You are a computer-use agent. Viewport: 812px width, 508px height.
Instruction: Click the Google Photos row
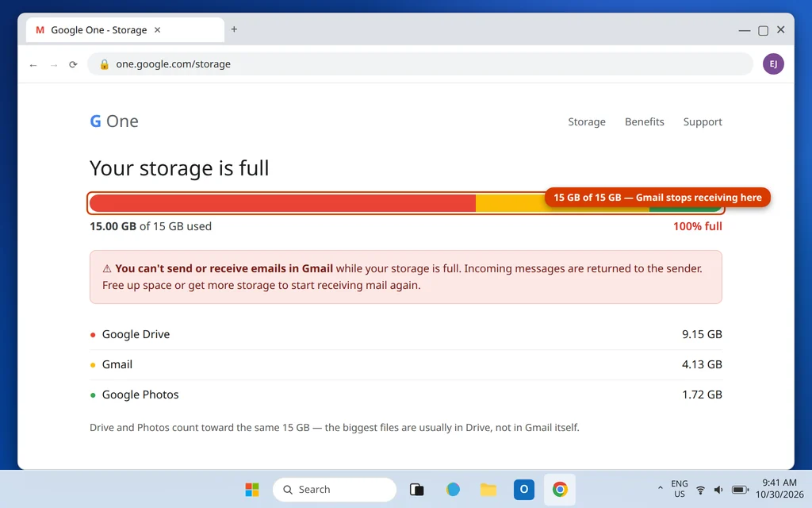pyautogui.click(x=406, y=394)
